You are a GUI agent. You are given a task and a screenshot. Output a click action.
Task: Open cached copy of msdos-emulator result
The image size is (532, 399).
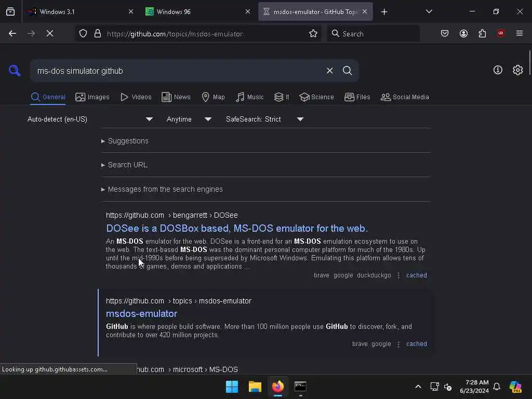tap(417, 344)
